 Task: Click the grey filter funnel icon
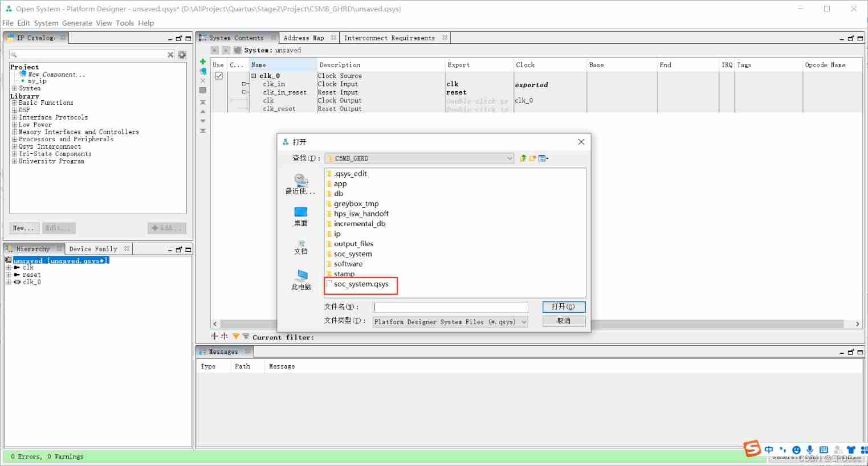[246, 337]
